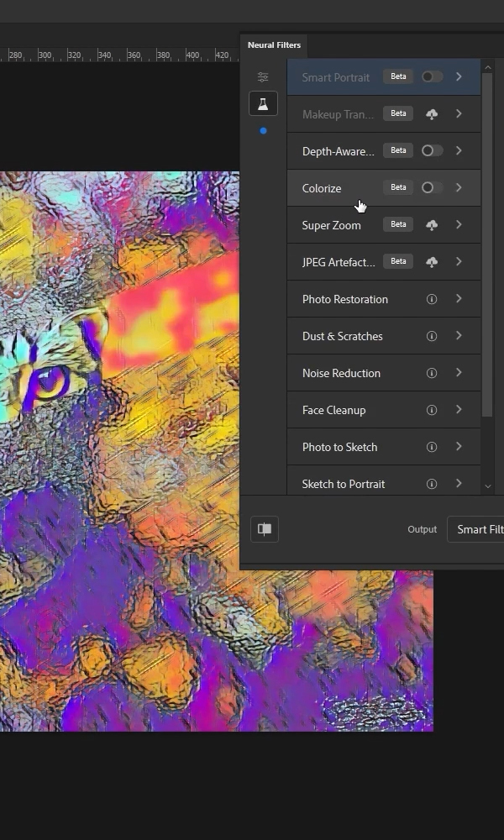Download JPEG Artefacts filter via cloud icon
Image resolution: width=504 pixels, height=840 pixels.
coord(432,262)
